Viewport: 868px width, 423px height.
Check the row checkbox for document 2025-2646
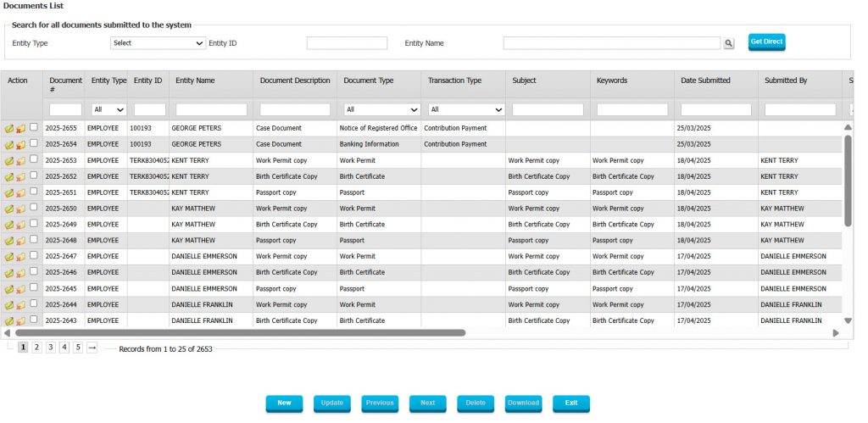pyautogui.click(x=34, y=272)
